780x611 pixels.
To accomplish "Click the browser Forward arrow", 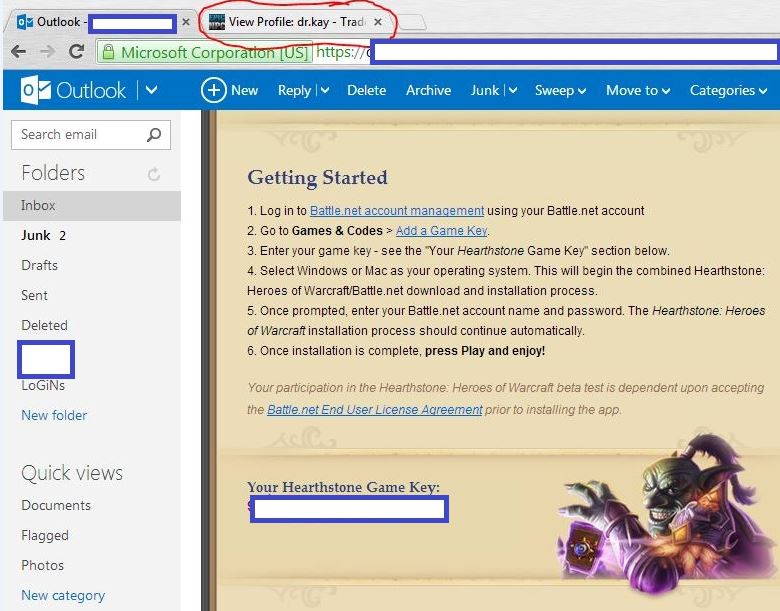I will [x=47, y=51].
